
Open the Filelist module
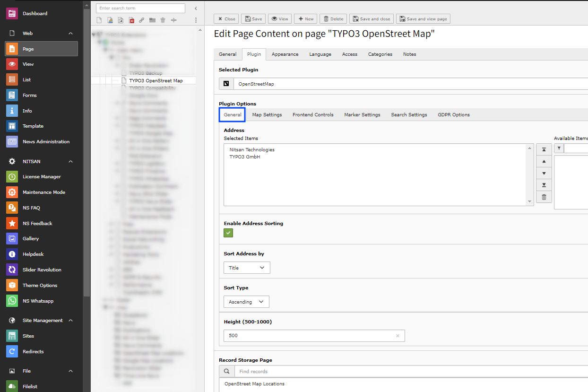pyautogui.click(x=42, y=386)
